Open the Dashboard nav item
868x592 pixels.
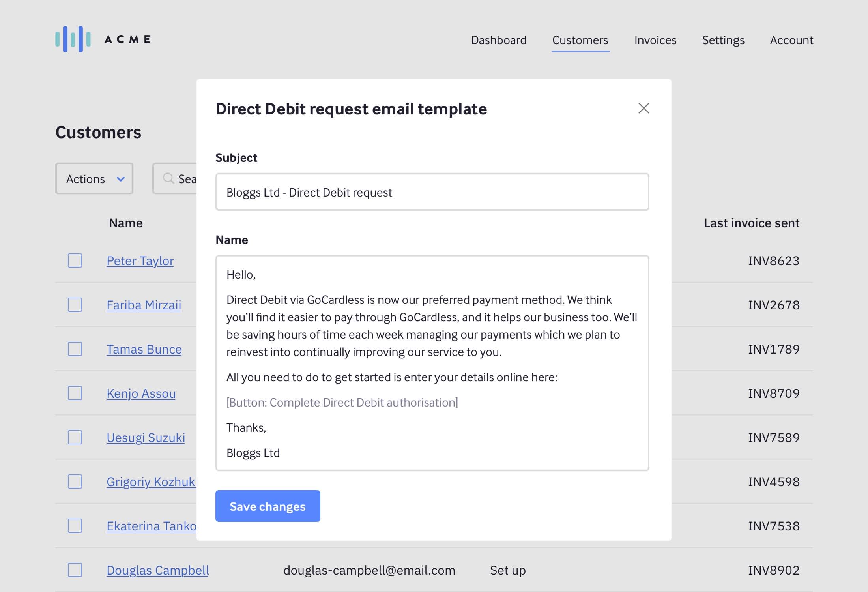point(498,40)
